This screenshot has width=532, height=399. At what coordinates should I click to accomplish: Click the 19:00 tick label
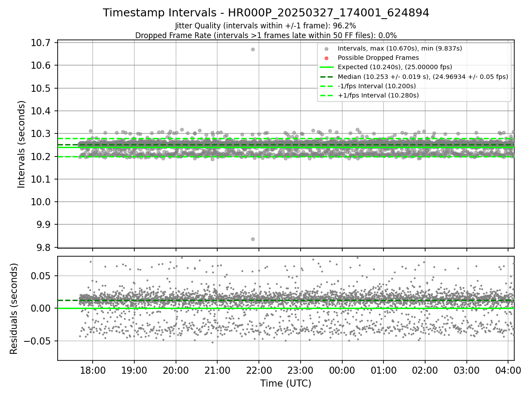[134, 370]
